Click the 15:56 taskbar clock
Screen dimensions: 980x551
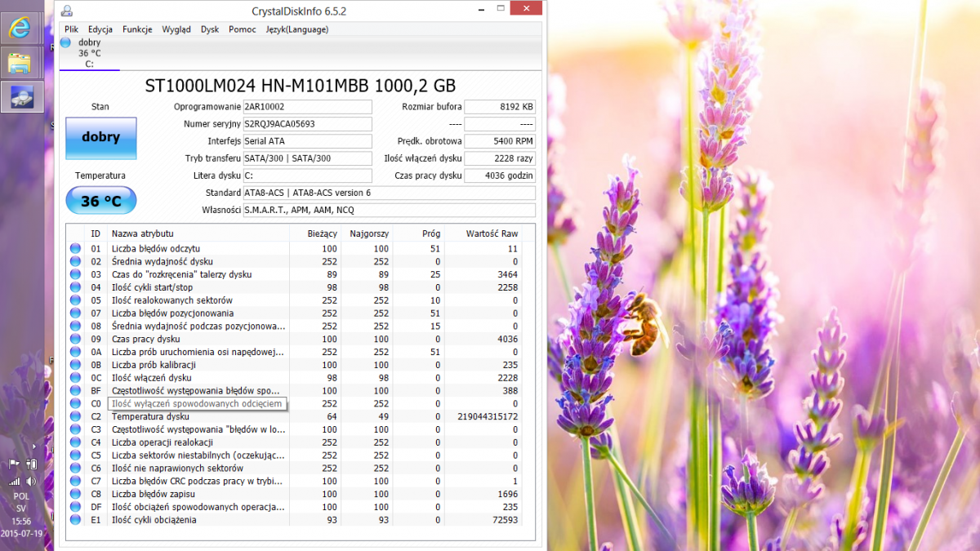point(22,521)
